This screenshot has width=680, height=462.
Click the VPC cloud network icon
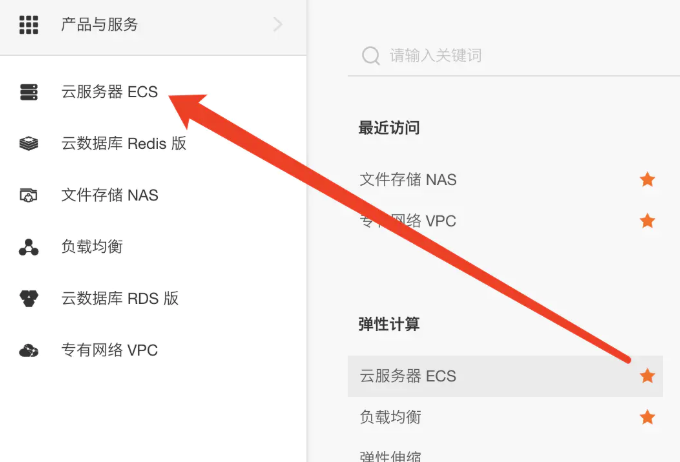point(29,350)
